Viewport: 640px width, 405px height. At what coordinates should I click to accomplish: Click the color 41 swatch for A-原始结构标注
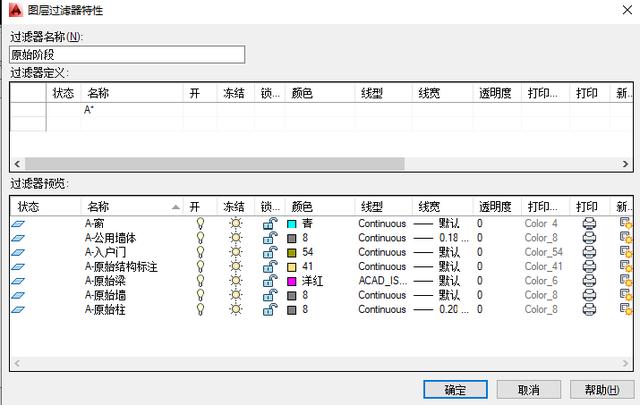(291, 267)
